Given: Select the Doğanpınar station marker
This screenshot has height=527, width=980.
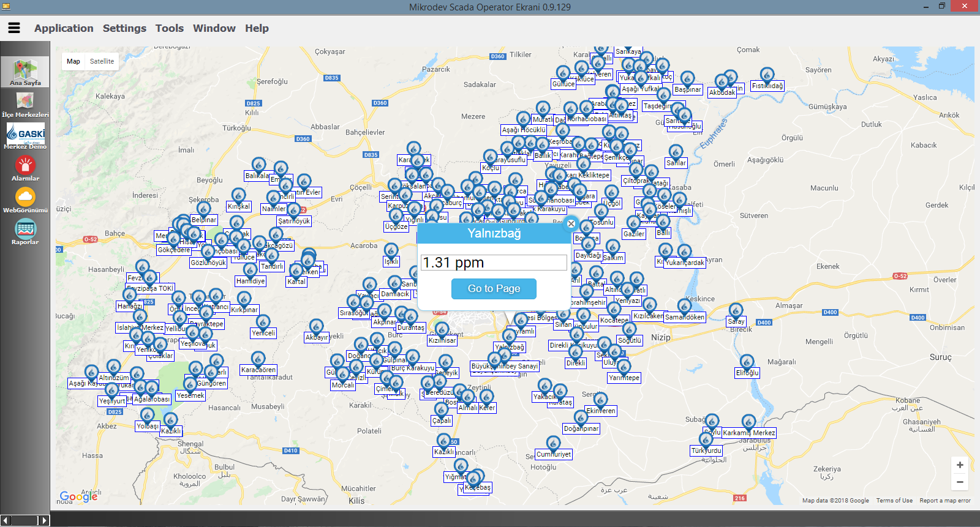Looking at the screenshot, I should (x=581, y=418).
